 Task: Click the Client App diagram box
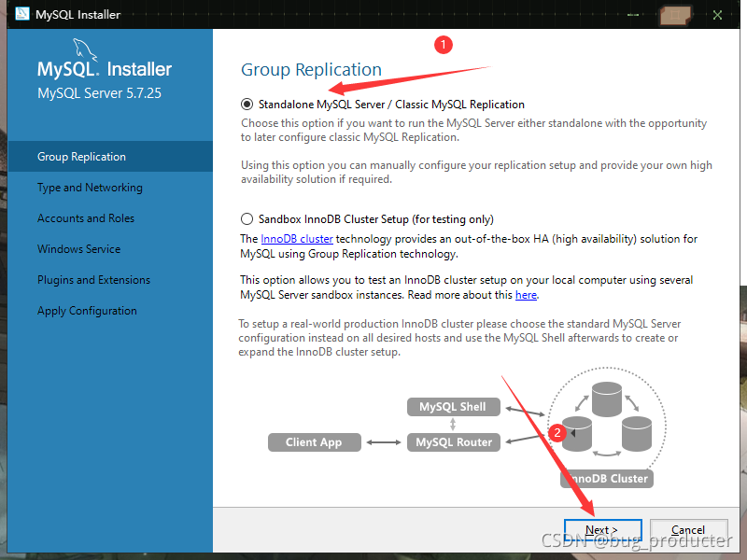pos(315,441)
